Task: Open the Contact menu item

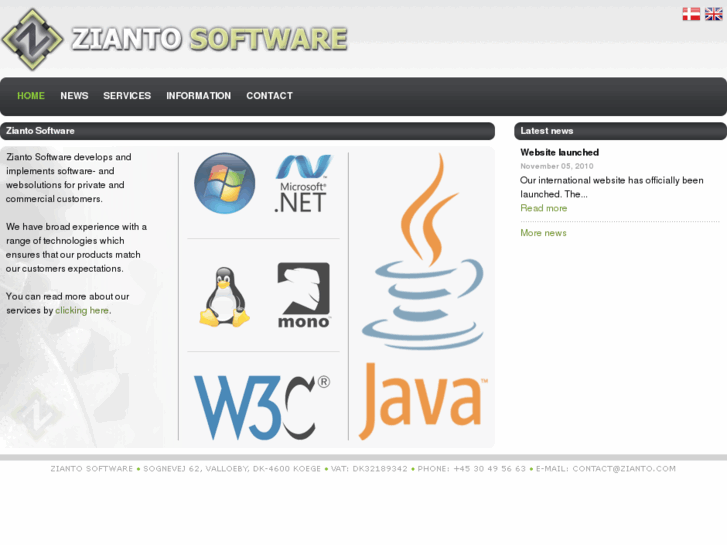Action: coord(269,96)
